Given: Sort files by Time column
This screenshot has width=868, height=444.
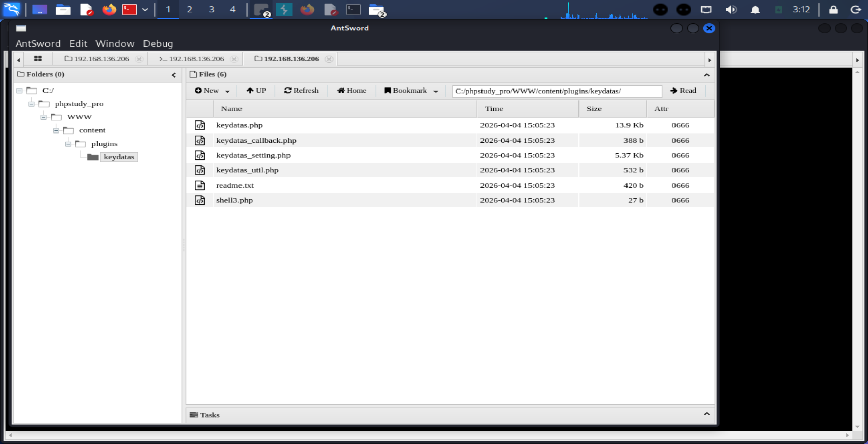Looking at the screenshot, I should click(528, 109).
